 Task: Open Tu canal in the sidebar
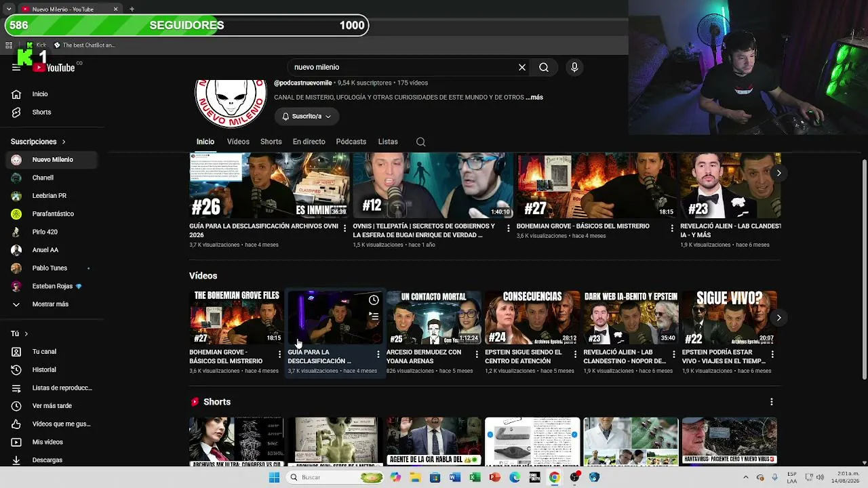pyautogui.click(x=52, y=352)
